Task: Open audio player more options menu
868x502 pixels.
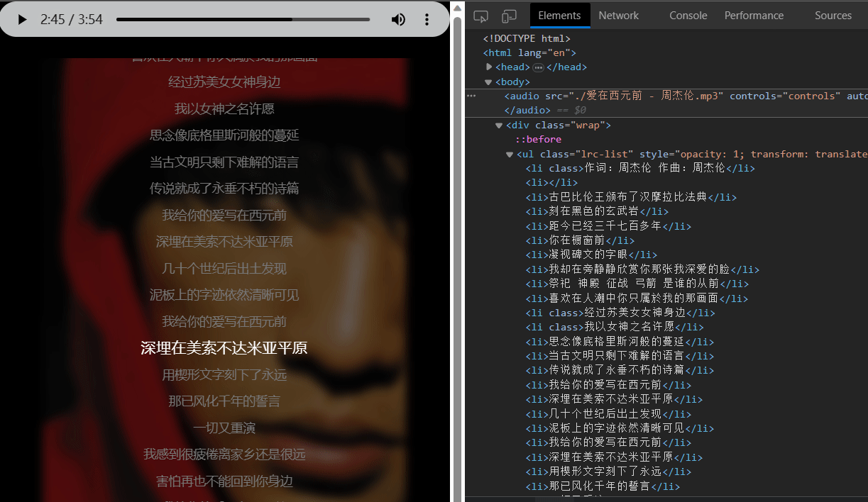Action: point(427,19)
